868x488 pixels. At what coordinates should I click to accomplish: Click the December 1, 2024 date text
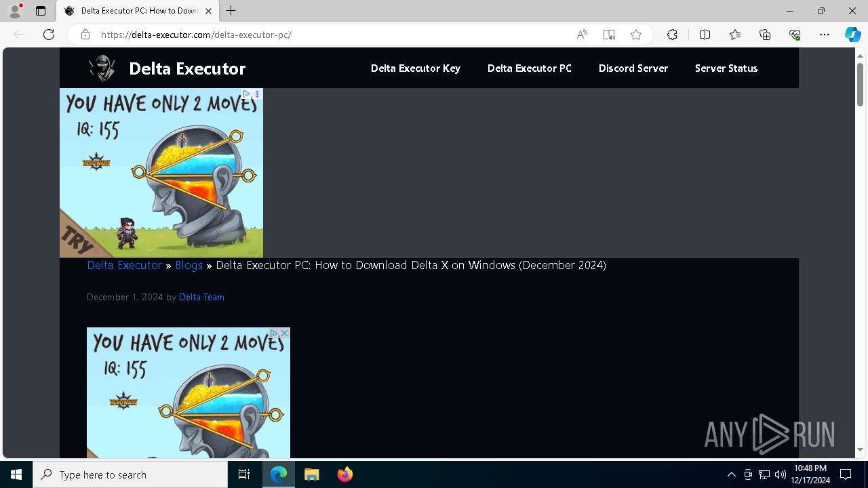pos(125,297)
